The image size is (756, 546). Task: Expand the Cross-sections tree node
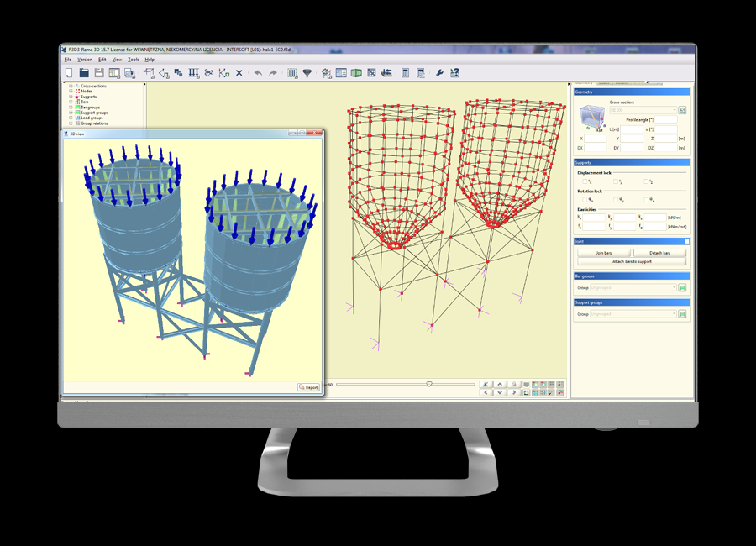pos(71,86)
